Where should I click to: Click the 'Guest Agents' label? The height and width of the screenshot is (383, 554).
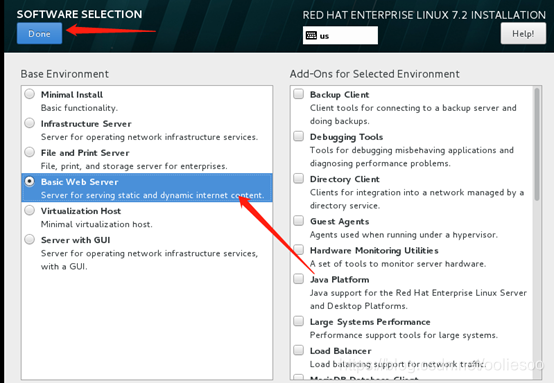point(339,222)
